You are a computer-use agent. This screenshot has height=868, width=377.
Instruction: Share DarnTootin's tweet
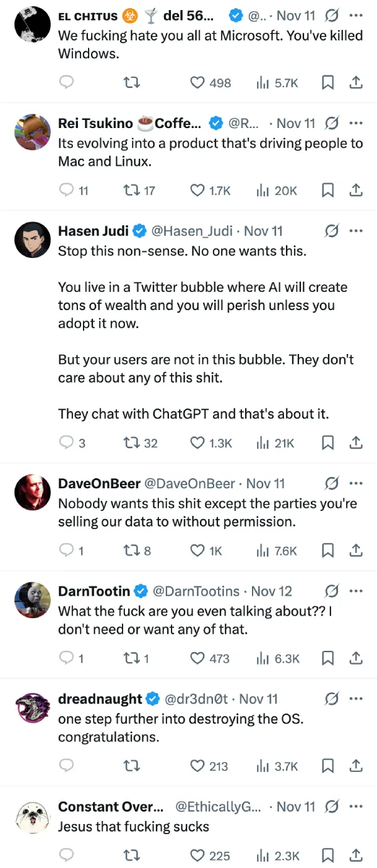(356, 658)
